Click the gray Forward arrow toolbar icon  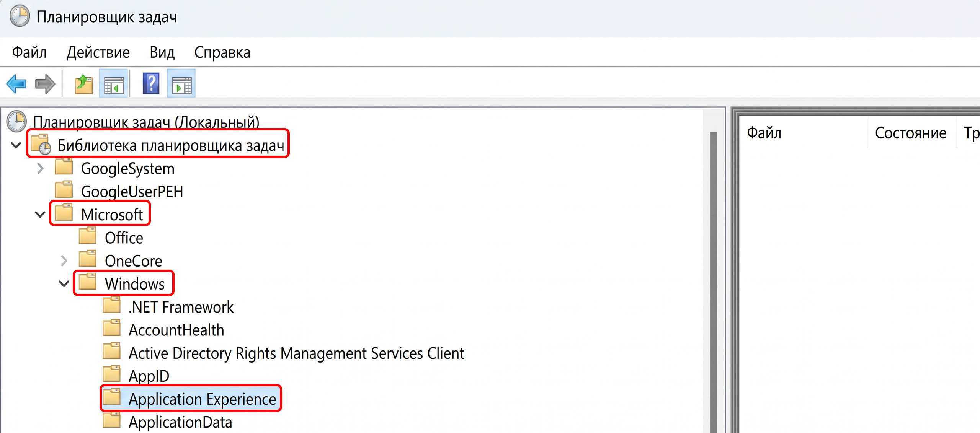[x=45, y=84]
